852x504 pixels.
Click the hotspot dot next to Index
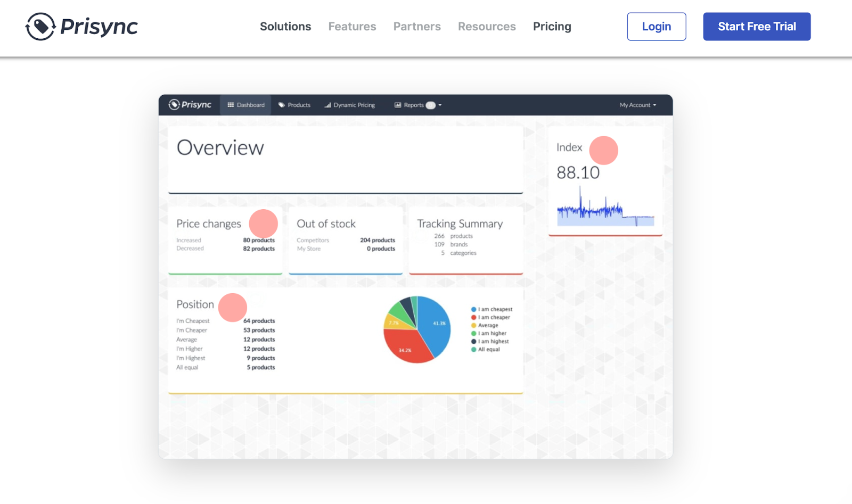click(603, 150)
